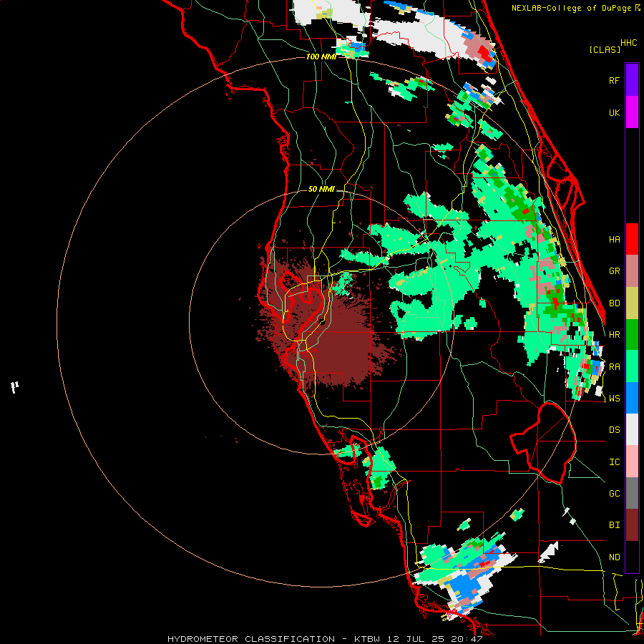
Task: Click the "GR" legend label
Action: pos(614,271)
